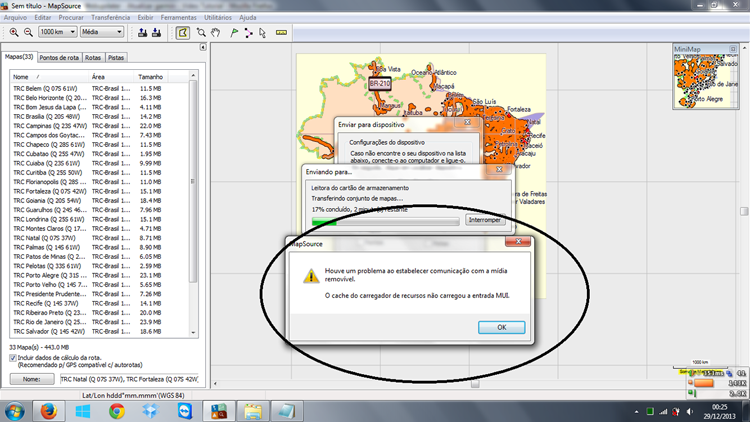
Task: Click the Windows logo taskbar icon
Action: (83, 411)
